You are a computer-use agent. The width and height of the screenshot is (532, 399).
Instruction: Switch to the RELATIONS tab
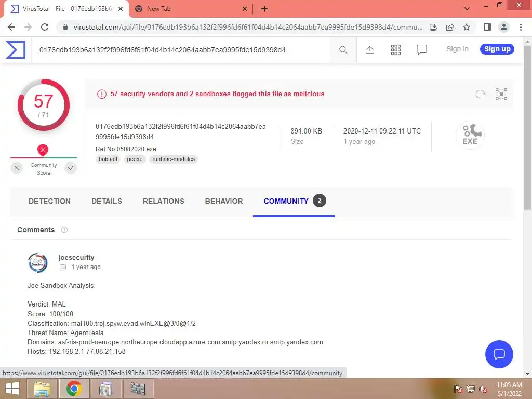tap(164, 201)
